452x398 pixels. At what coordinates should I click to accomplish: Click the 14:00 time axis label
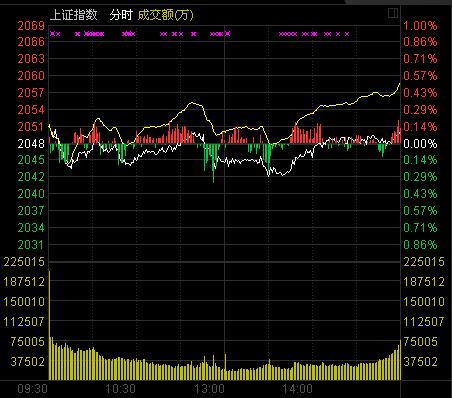point(297,389)
